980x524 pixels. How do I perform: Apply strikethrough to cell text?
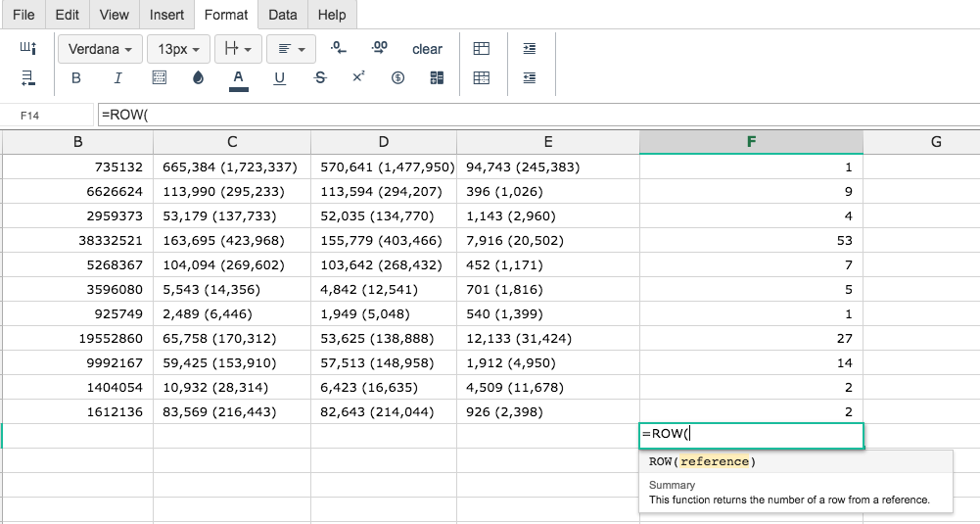point(320,78)
